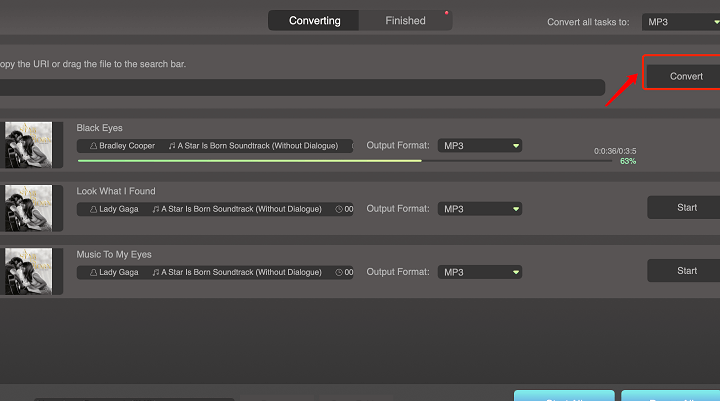This screenshot has width=720, height=401.
Task: Switch to the Finished tab
Action: (405, 20)
